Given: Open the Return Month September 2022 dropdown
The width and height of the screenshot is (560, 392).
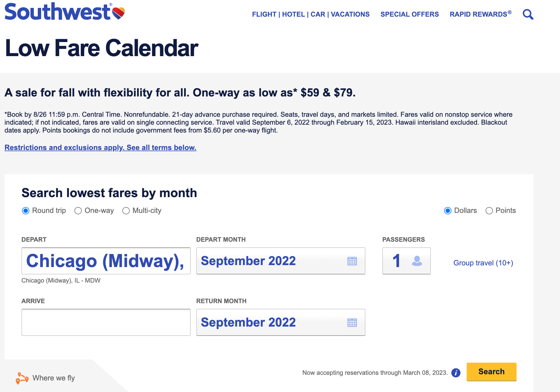Looking at the screenshot, I should [x=271, y=322].
